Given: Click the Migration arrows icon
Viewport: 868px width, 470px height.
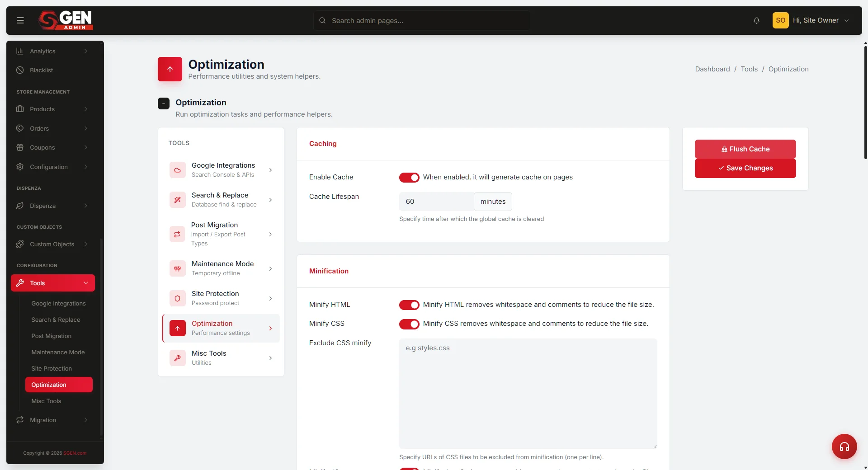Looking at the screenshot, I should [x=20, y=420].
